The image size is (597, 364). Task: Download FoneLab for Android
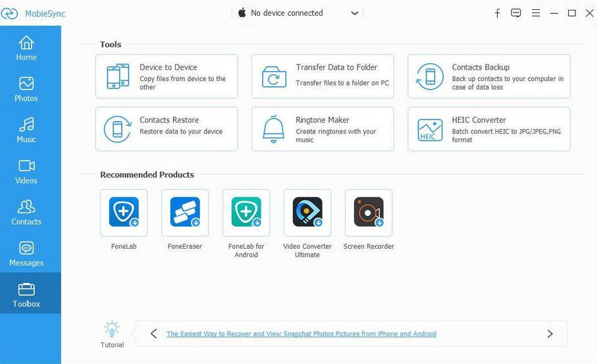(x=246, y=213)
